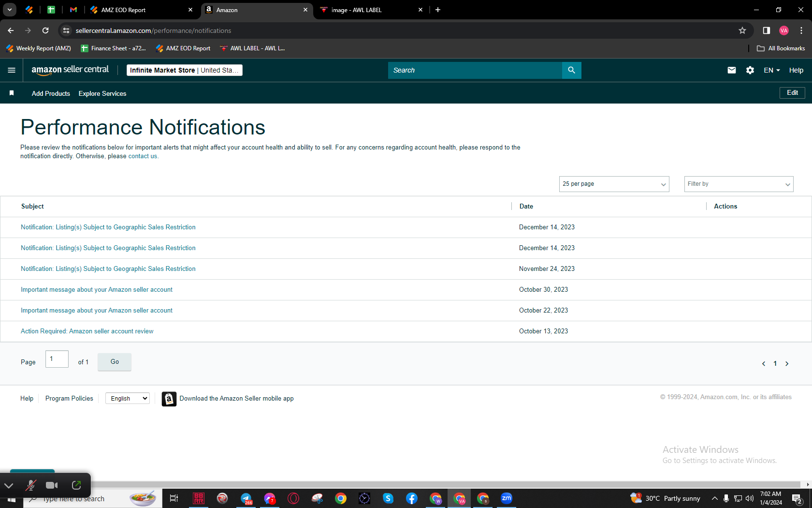Open the VA Chrome profile menu
The width and height of the screenshot is (812, 508).
[784, 30]
